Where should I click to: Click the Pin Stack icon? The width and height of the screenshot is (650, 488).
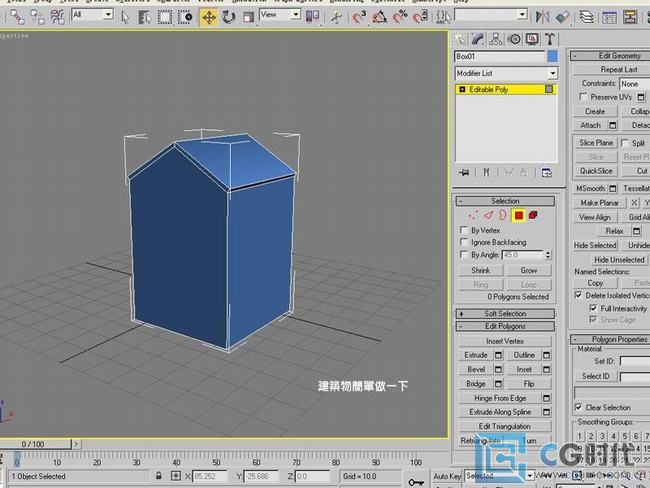point(464,172)
